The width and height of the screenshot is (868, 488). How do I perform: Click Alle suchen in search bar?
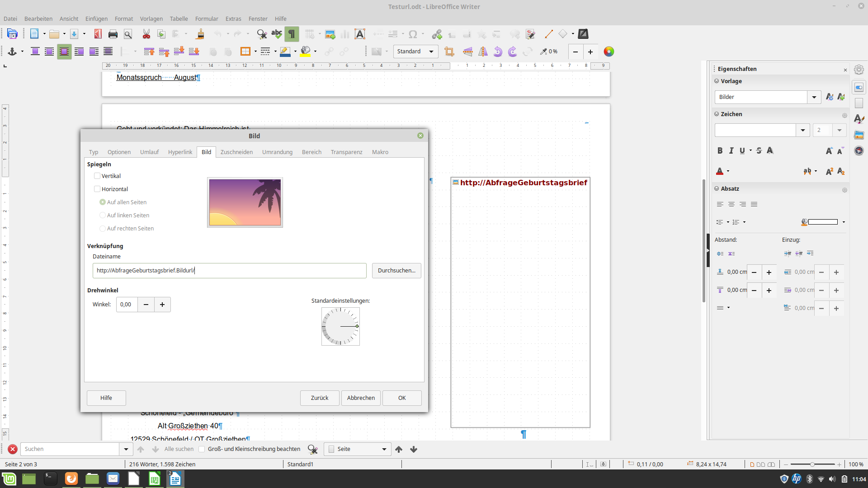(179, 449)
